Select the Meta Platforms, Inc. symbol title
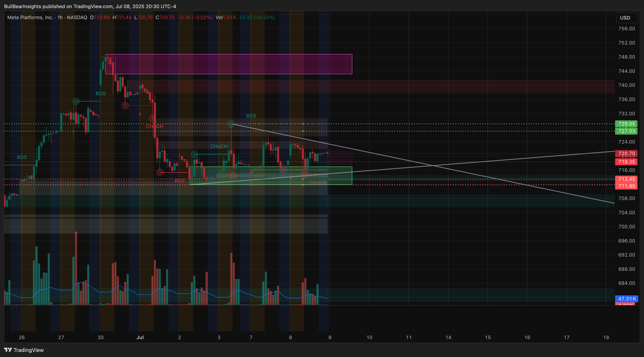The width and height of the screenshot is (644, 357). click(30, 17)
